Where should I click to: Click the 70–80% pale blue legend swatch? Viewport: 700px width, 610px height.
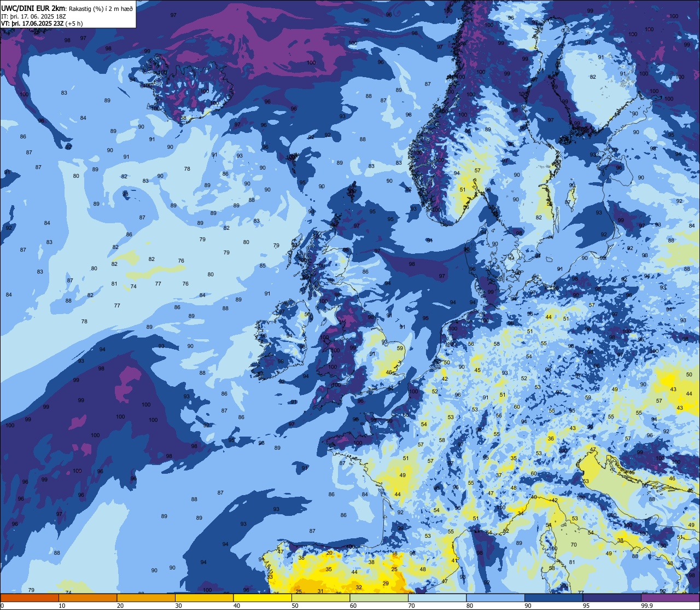coord(437,598)
